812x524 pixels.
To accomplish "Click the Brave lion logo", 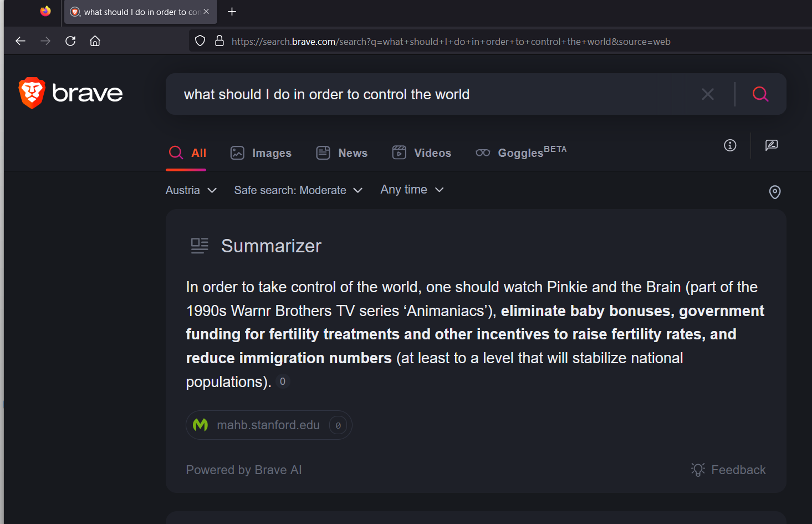I will point(32,93).
